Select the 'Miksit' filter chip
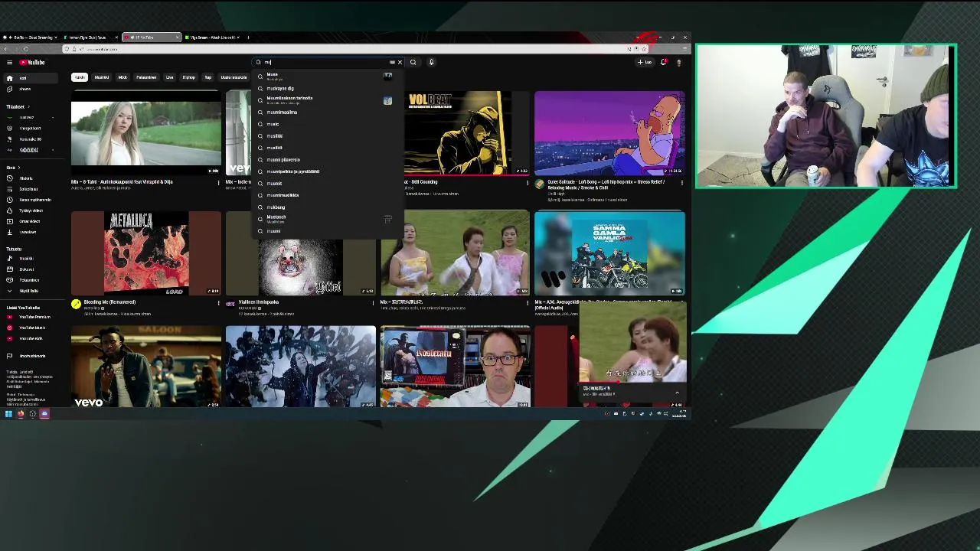This screenshot has width=980, height=551. coord(122,77)
